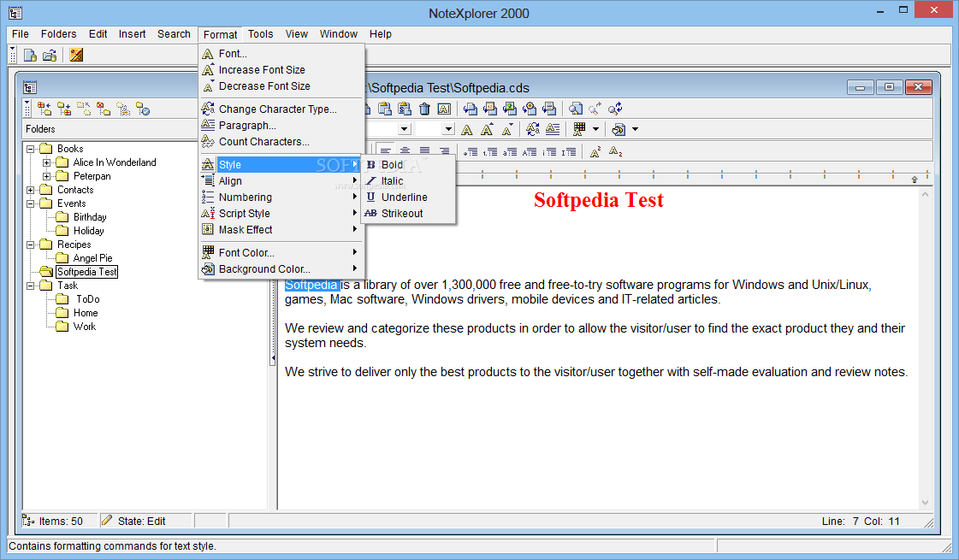
Task: Expand the Peterpan folder node
Action: (46, 176)
